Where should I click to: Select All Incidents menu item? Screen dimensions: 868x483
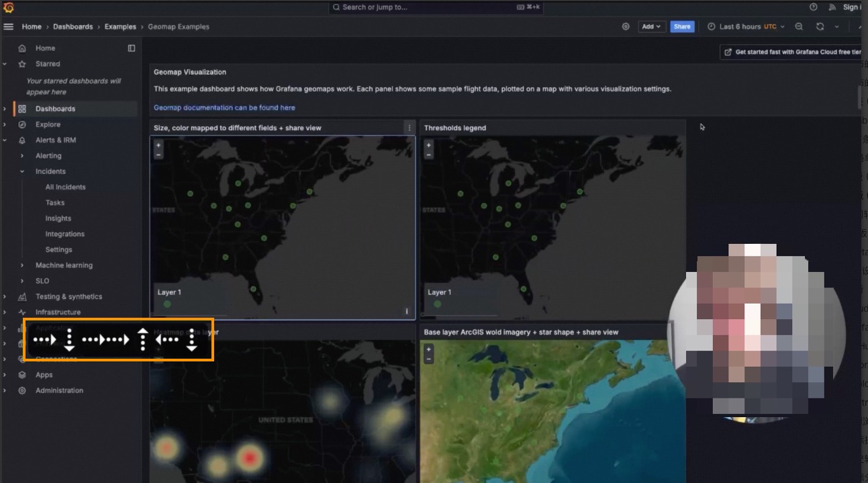pos(65,187)
